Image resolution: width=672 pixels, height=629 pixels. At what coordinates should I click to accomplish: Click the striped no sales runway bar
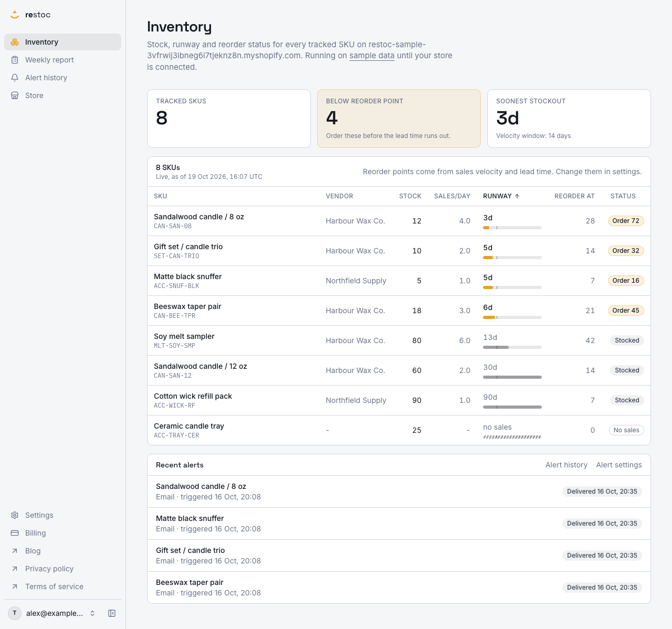point(512,437)
